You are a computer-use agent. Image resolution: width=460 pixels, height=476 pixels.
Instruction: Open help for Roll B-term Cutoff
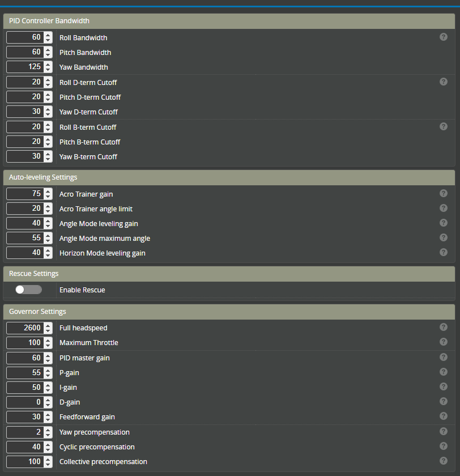(444, 126)
